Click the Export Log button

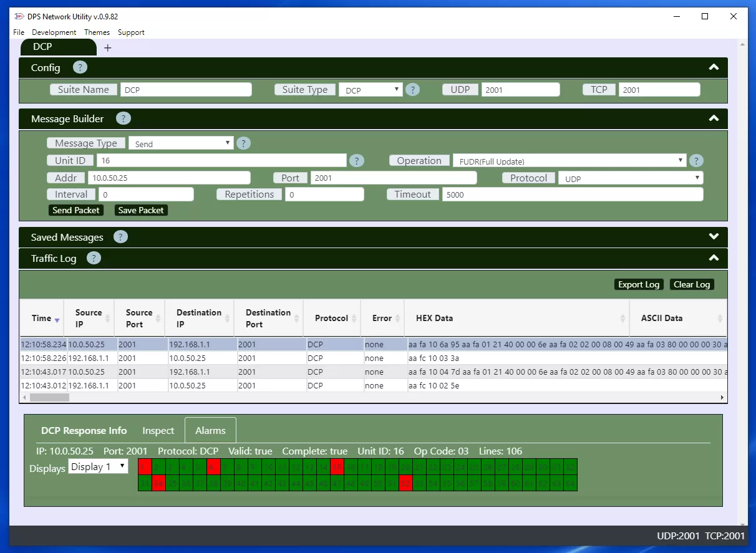click(x=638, y=284)
